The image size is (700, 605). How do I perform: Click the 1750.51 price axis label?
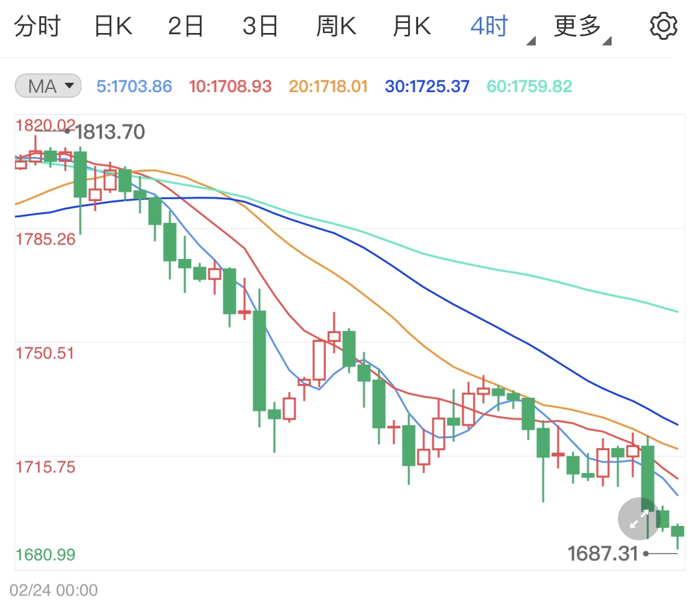pyautogui.click(x=45, y=353)
